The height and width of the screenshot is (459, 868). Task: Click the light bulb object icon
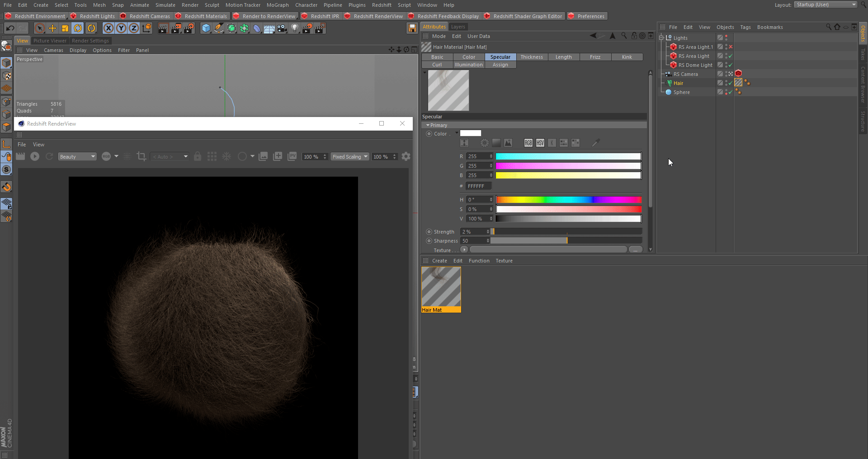pos(295,28)
